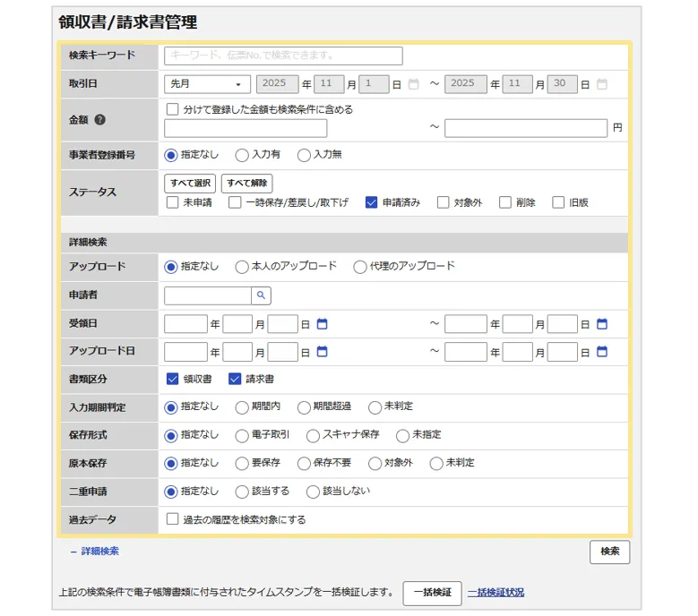Collapse the 詳細検索 section link
This screenshot has width=698, height=616.
tap(95, 552)
